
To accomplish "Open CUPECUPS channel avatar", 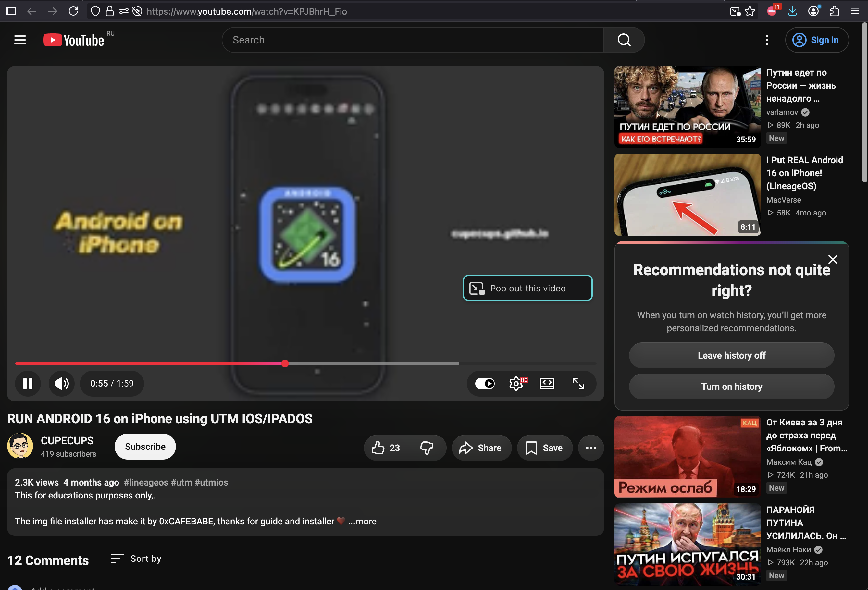I will click(x=20, y=446).
